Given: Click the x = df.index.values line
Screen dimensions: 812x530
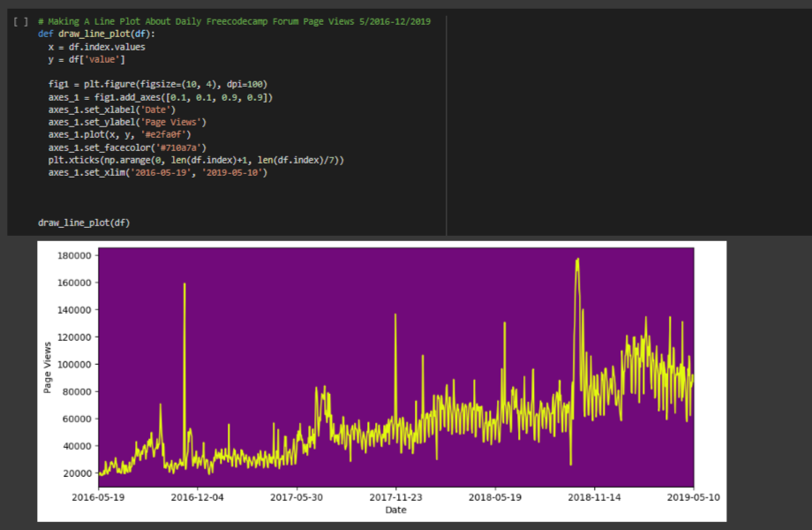Looking at the screenshot, I should click(x=98, y=46).
